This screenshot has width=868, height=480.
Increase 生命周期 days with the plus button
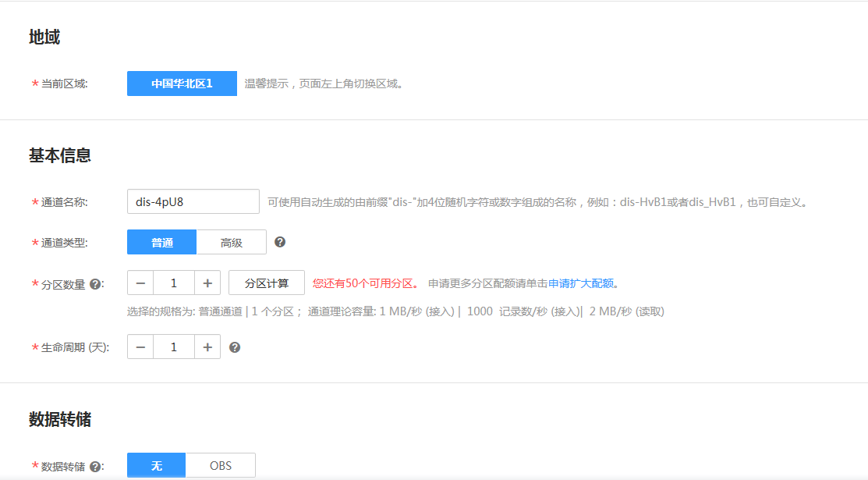click(207, 347)
